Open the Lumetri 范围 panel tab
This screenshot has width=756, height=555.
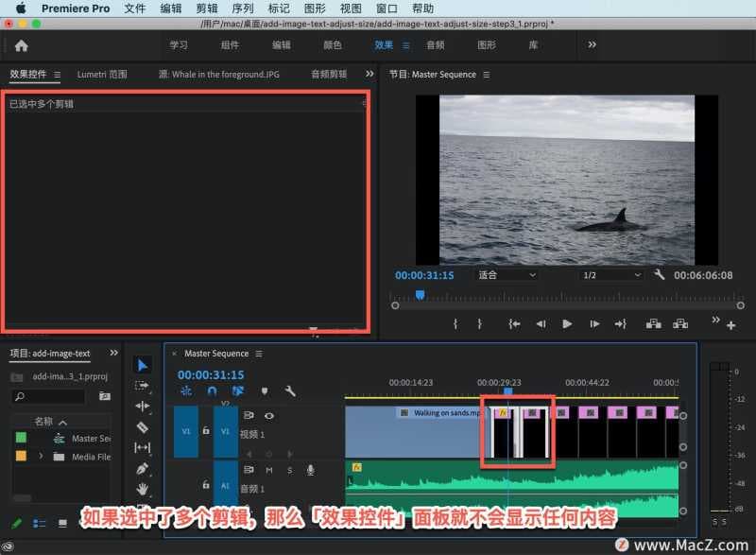point(102,74)
